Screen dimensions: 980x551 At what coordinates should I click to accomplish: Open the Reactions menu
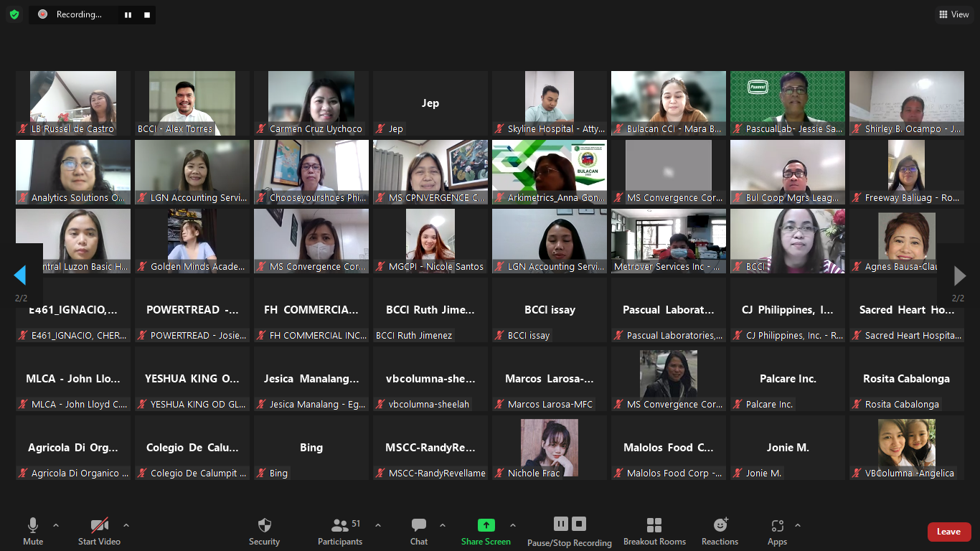pyautogui.click(x=720, y=532)
